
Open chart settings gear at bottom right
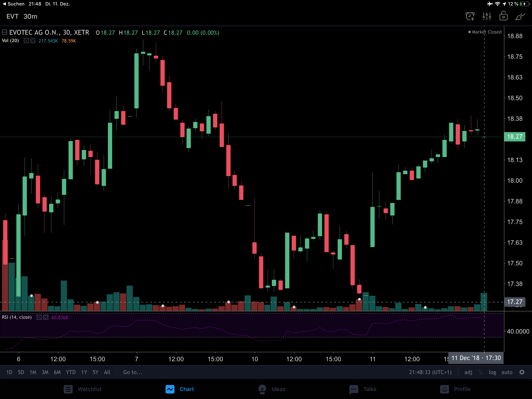point(522,372)
